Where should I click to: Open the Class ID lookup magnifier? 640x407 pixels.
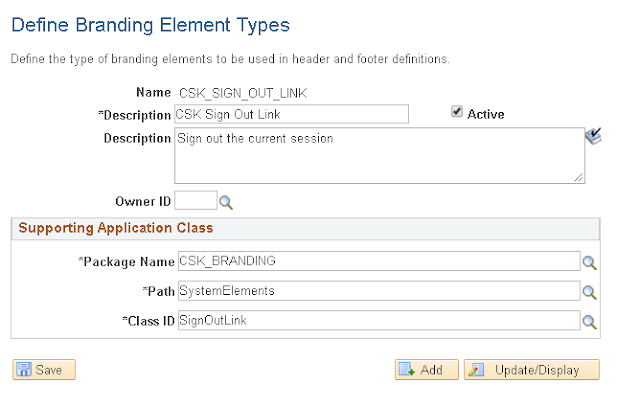pos(590,322)
